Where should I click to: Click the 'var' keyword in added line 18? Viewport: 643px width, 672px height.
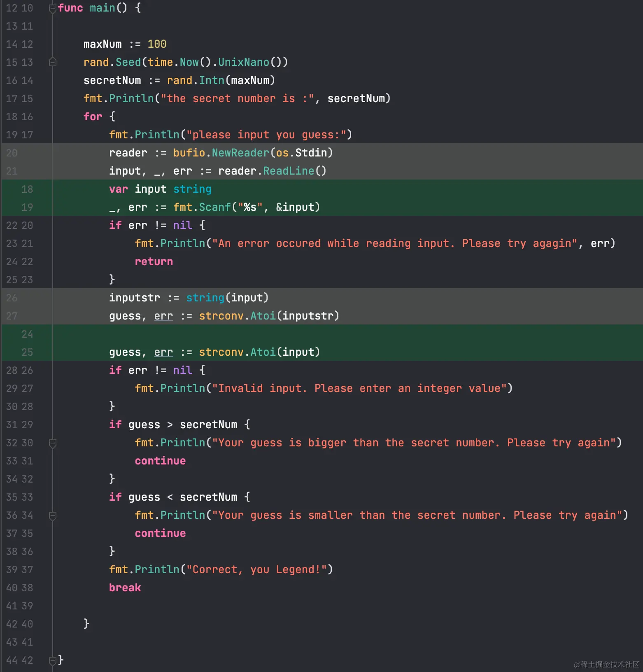119,189
